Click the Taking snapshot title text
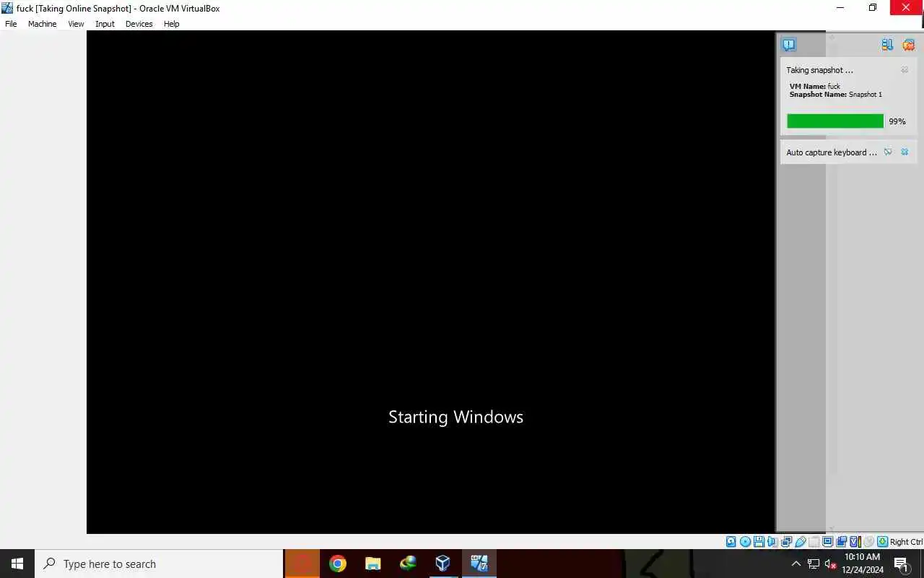 click(x=819, y=70)
